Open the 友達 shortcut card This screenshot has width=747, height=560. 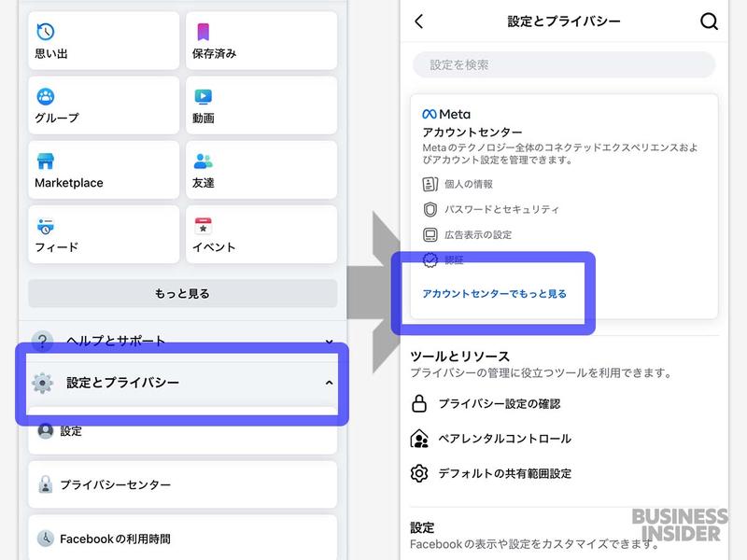click(x=261, y=170)
